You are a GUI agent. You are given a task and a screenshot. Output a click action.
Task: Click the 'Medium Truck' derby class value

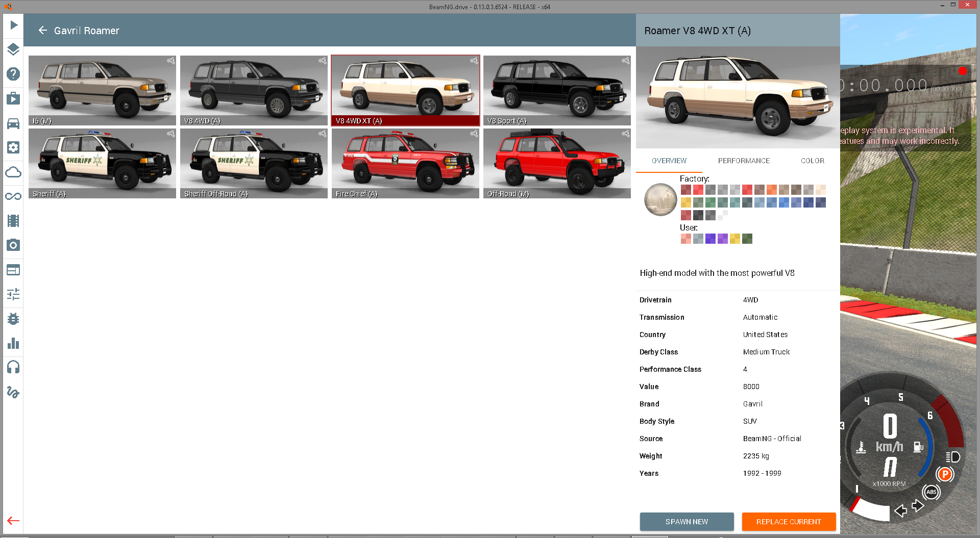point(766,352)
